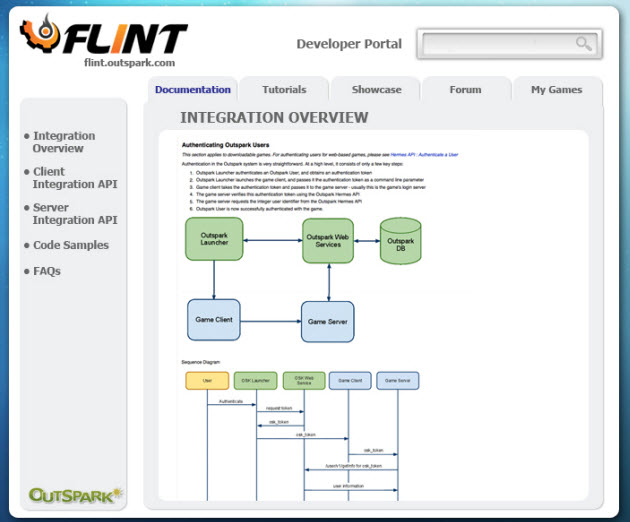Click the Game Server sequence diagram box
The image size is (630, 522).
[397, 381]
